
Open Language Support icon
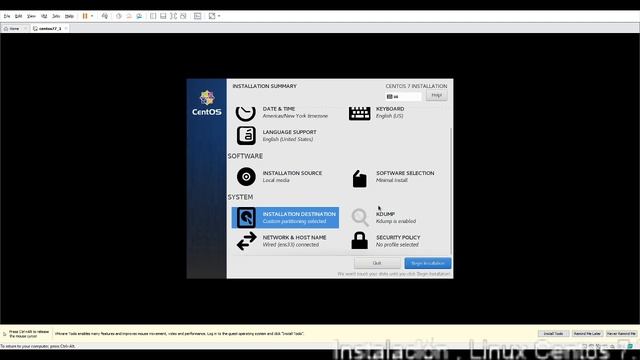246,136
